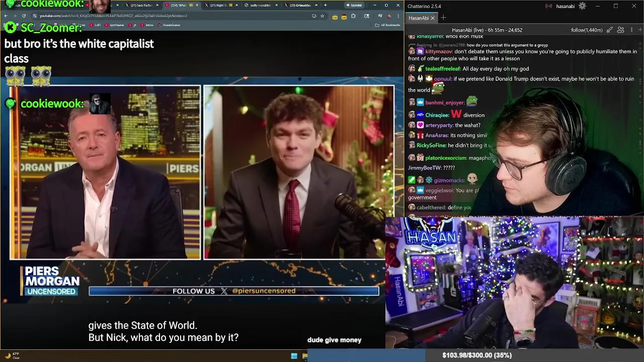This screenshot has width=644, height=362.
Task: Open hasanabi account switcher in Chatterino
Action: (565, 7)
